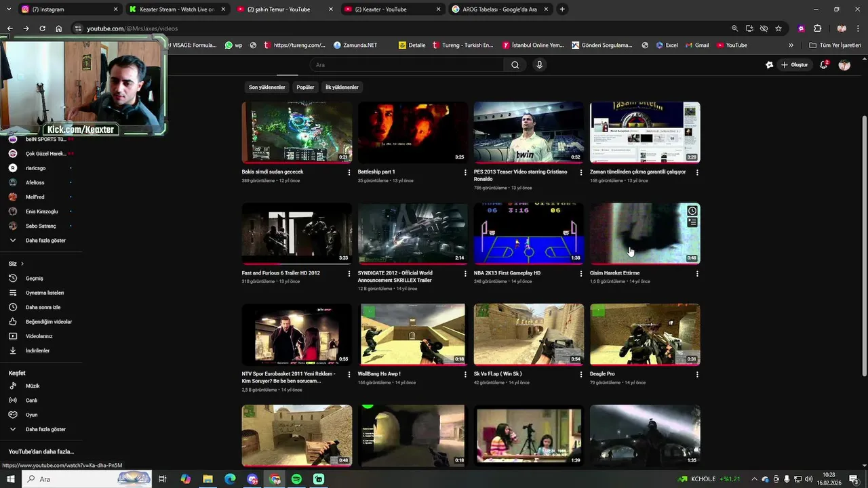868x488 pixels.
Task: Open options for NBA 2K13 First Gameplay
Action: 581,273
